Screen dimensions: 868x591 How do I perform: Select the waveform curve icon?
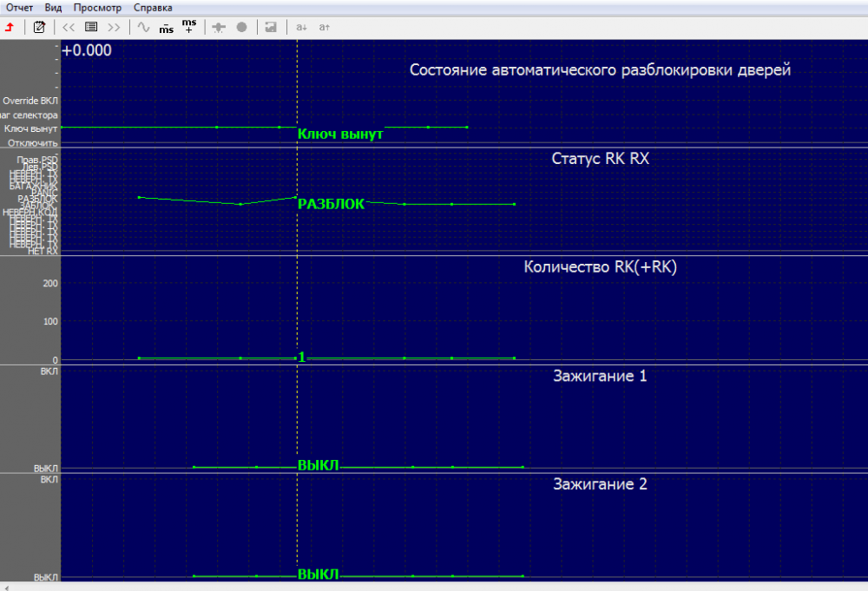coord(144,27)
